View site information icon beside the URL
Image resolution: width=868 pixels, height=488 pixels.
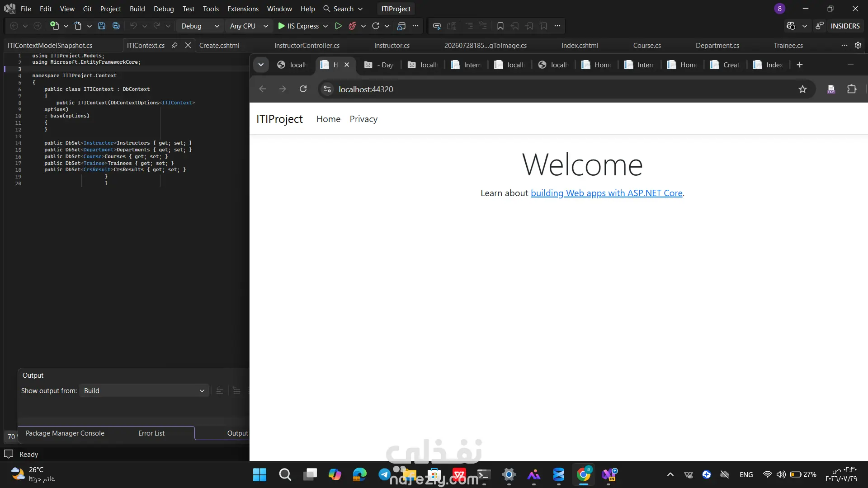tap(327, 89)
